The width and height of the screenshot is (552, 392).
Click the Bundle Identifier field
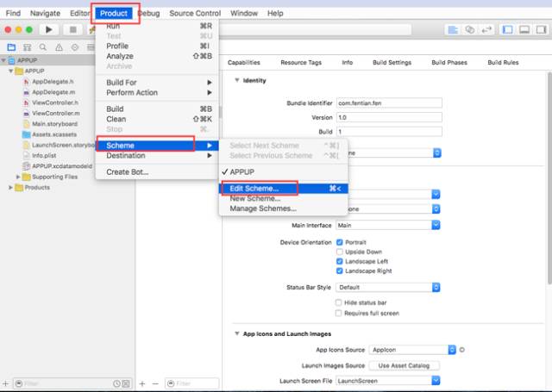389,103
